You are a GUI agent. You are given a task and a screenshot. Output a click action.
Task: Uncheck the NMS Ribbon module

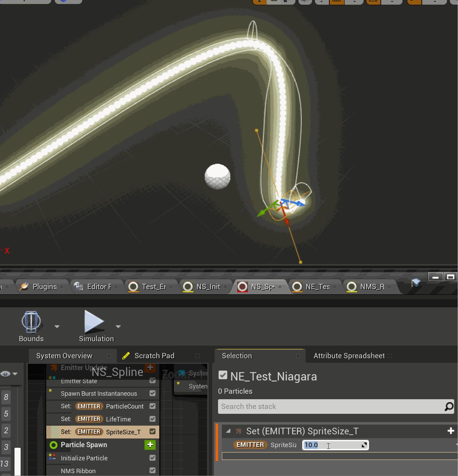click(152, 470)
